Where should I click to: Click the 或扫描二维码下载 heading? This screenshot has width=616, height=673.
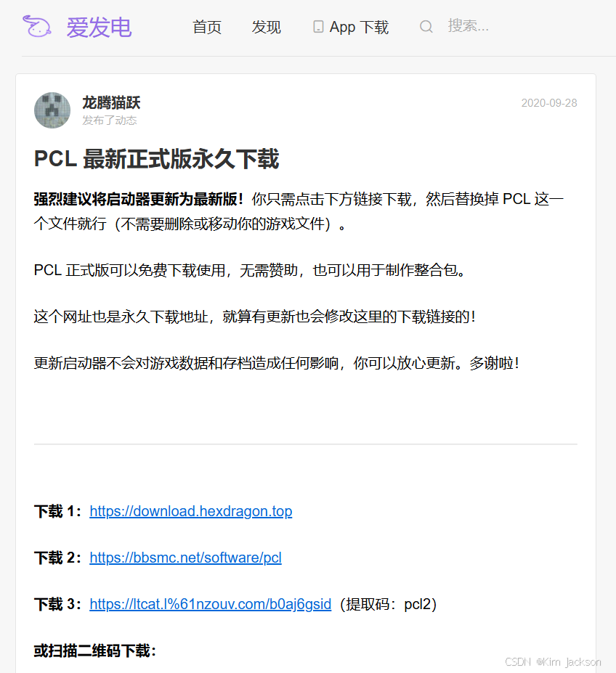pyautogui.click(x=94, y=650)
